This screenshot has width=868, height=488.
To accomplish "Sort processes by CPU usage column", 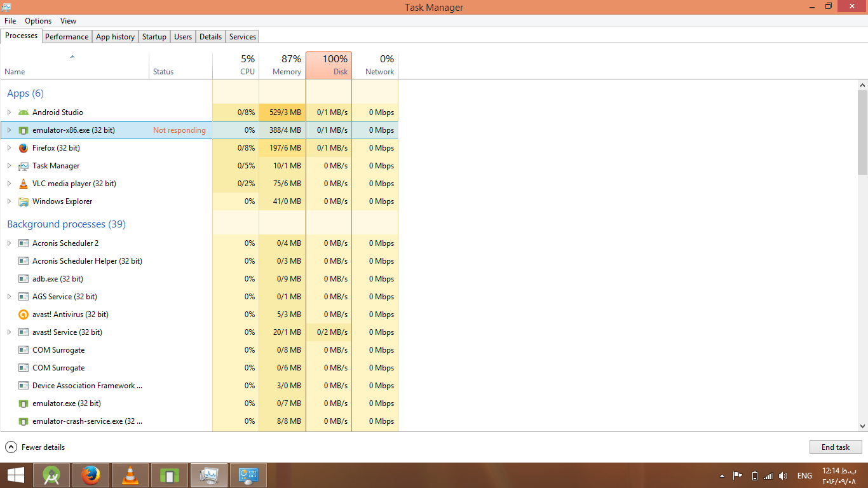I will [x=236, y=65].
